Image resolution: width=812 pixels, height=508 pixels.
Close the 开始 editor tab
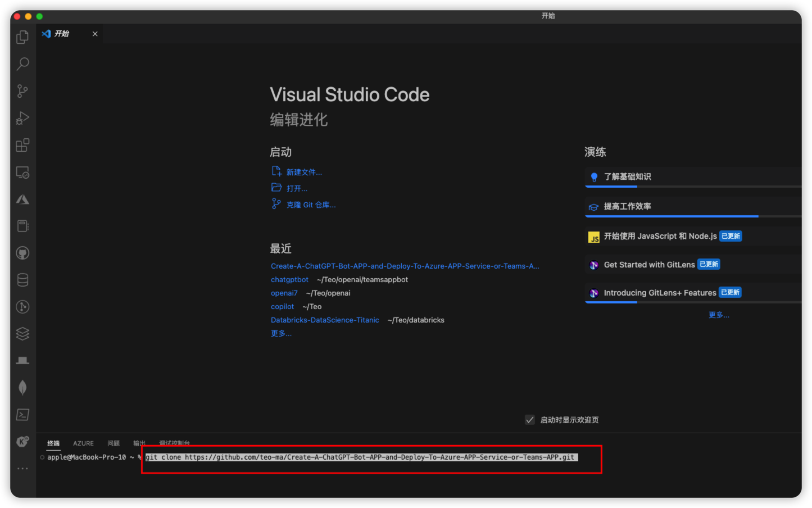tap(95, 34)
